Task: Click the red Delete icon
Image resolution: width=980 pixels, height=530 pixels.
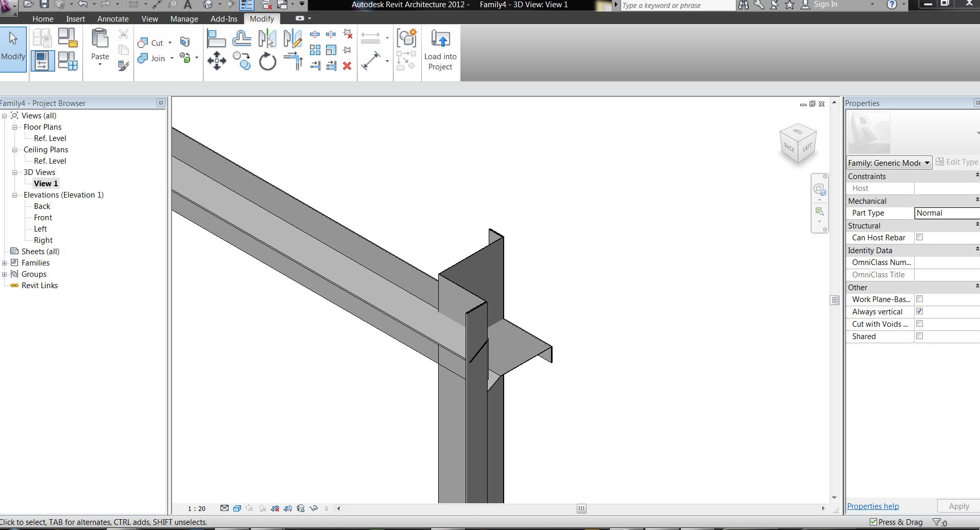Action: coord(347,66)
